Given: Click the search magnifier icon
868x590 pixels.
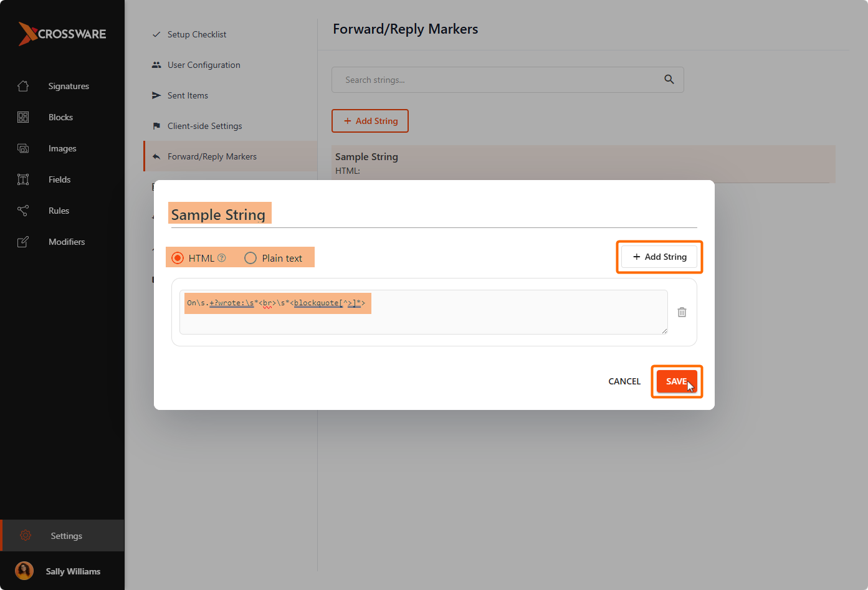Looking at the screenshot, I should tap(669, 79).
